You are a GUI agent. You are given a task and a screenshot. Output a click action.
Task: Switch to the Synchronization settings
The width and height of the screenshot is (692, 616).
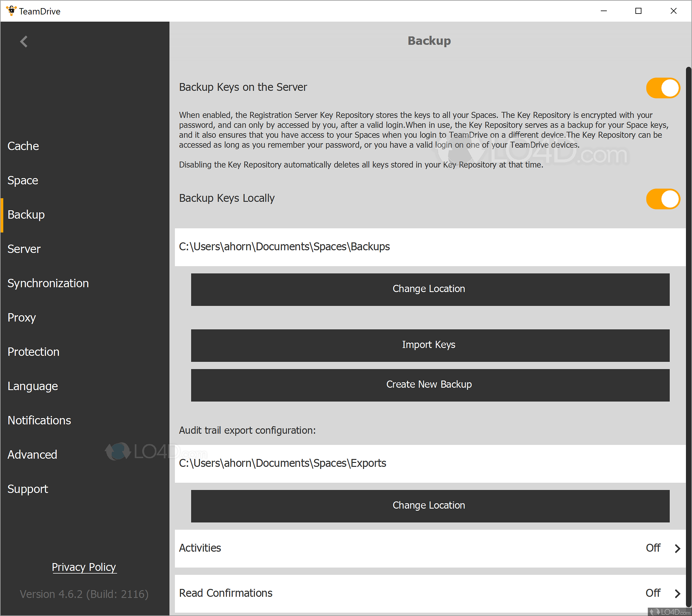click(48, 283)
